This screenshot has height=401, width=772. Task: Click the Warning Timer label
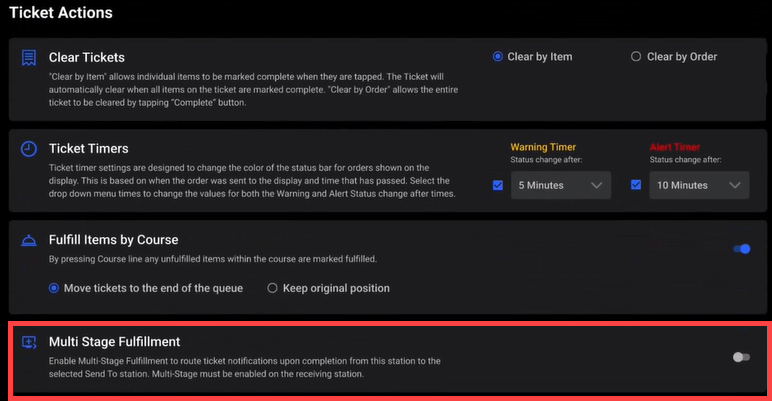tap(543, 147)
